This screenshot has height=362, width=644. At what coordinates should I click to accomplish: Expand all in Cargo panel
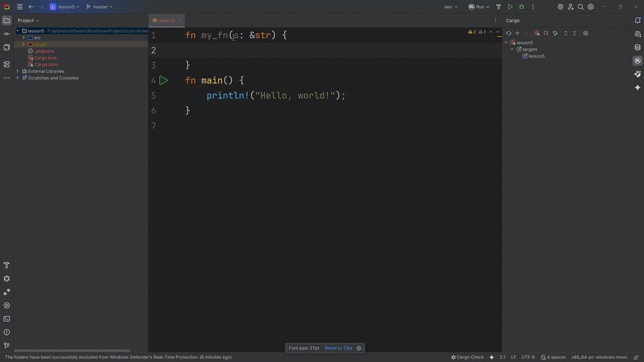pos(566,33)
